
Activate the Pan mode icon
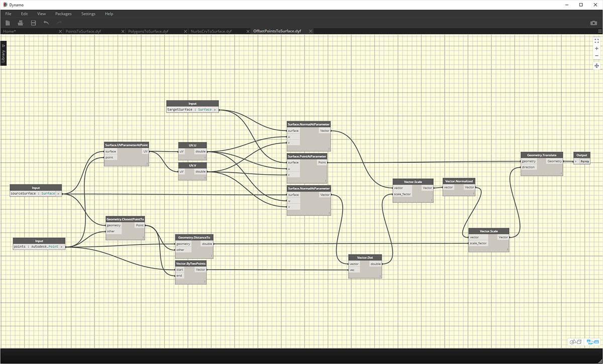596,66
